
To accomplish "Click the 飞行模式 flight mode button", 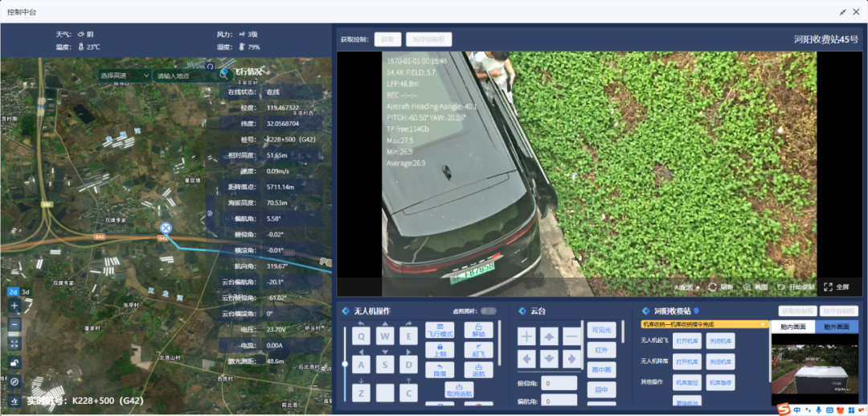I will pyautogui.click(x=440, y=330).
